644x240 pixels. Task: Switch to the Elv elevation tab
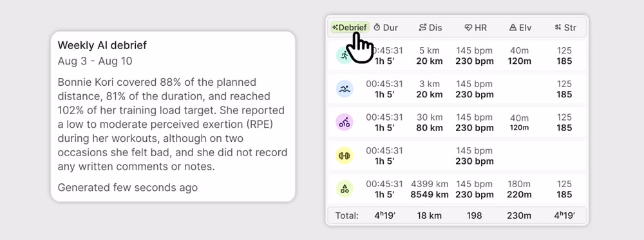tap(520, 28)
